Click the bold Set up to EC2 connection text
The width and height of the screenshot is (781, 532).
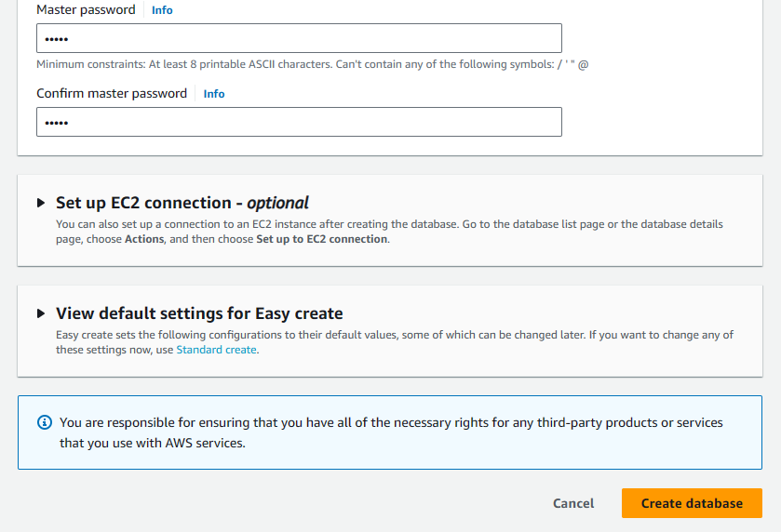click(x=321, y=239)
